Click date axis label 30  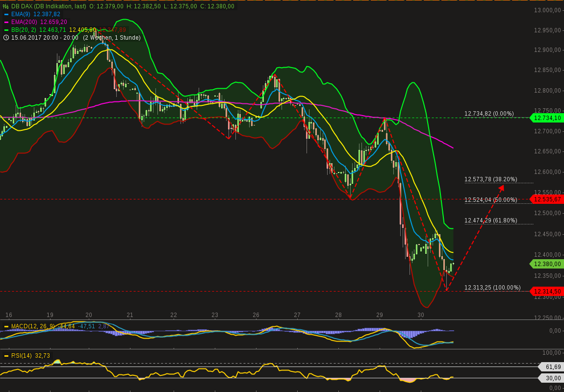click(421, 315)
